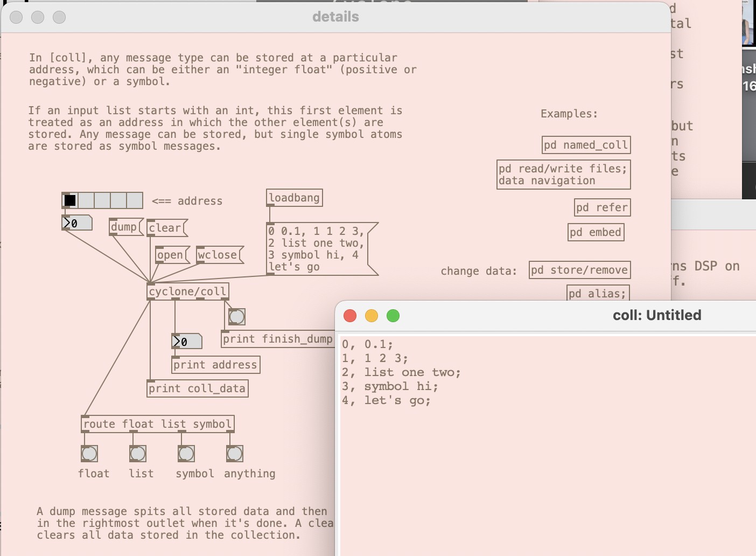Select the last cell of address radio
This screenshot has height=556, width=756.
coord(135,200)
